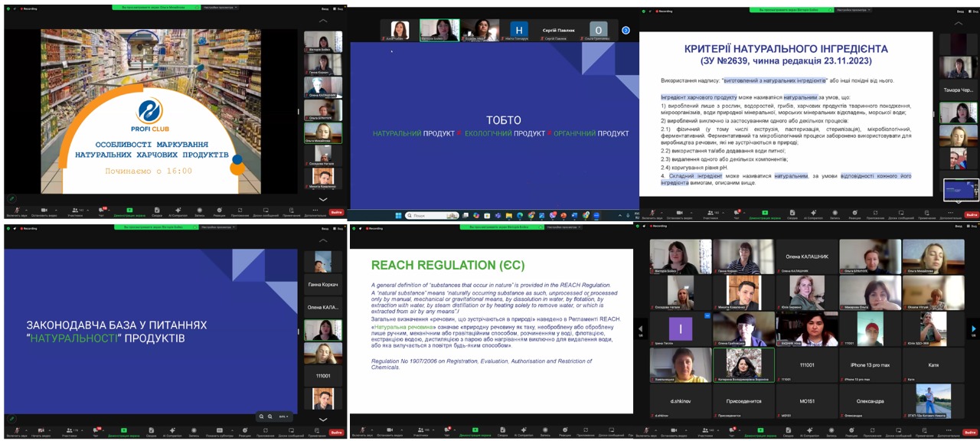
Task: Click the blue next-participants arrow beside Ольга Гриненко
Action: coord(626,30)
